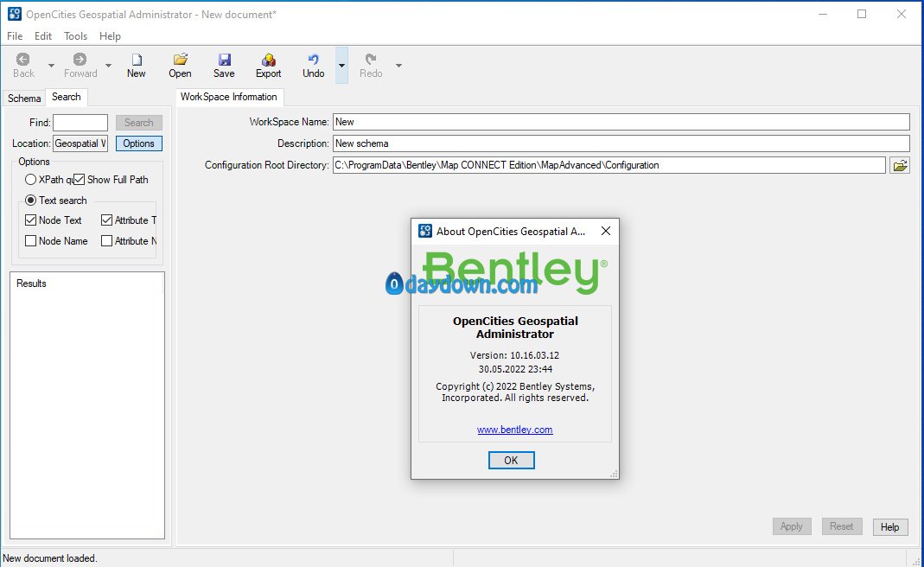
Task: Browse for Configuration Root Directory folder
Action: coord(900,166)
